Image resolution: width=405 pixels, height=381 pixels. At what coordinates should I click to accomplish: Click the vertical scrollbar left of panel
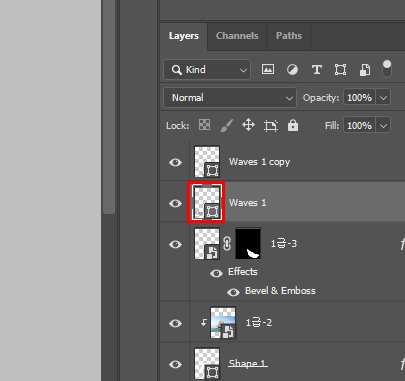click(109, 107)
